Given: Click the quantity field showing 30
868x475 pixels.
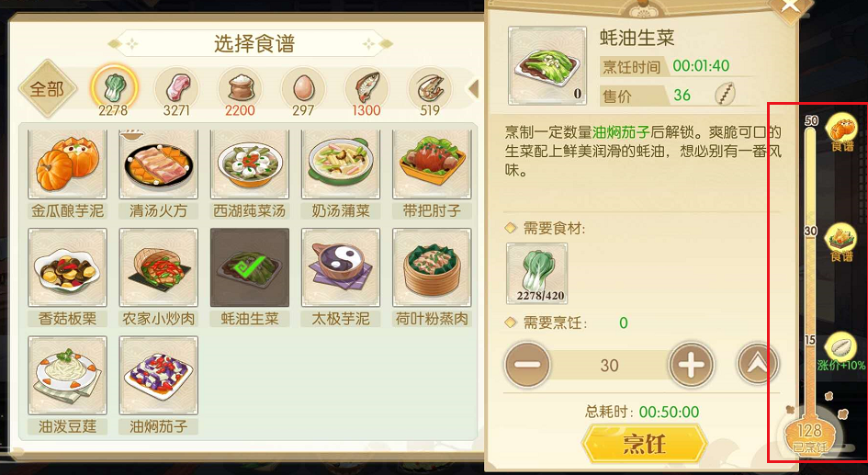Looking at the screenshot, I should click(x=610, y=366).
